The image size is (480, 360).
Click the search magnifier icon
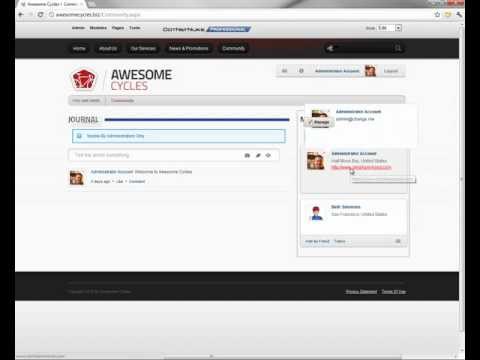coord(398,48)
